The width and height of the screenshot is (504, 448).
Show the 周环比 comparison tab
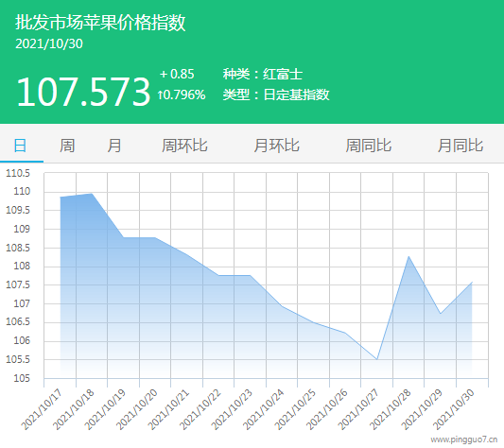tap(184, 146)
